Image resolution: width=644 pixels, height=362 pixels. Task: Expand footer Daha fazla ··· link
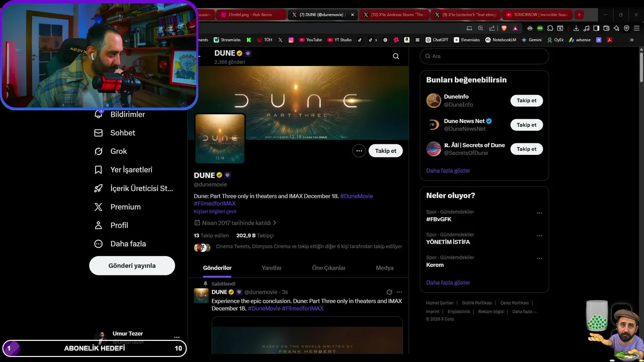pyautogui.click(x=524, y=312)
